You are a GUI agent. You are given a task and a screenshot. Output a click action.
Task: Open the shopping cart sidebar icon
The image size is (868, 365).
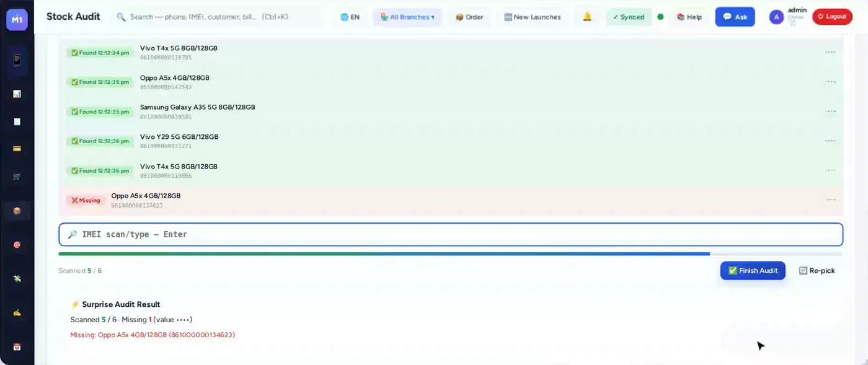coord(17,177)
